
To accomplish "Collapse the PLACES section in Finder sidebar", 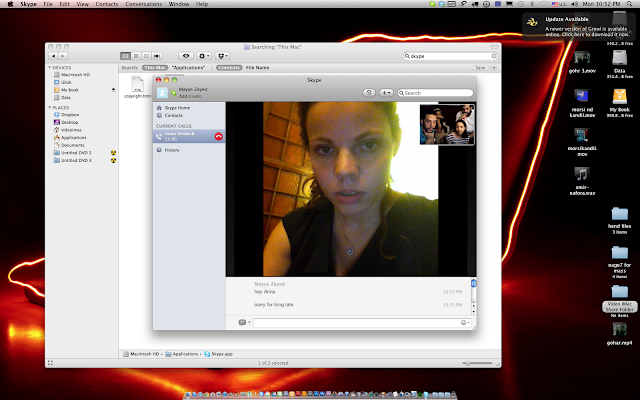I will [x=50, y=108].
